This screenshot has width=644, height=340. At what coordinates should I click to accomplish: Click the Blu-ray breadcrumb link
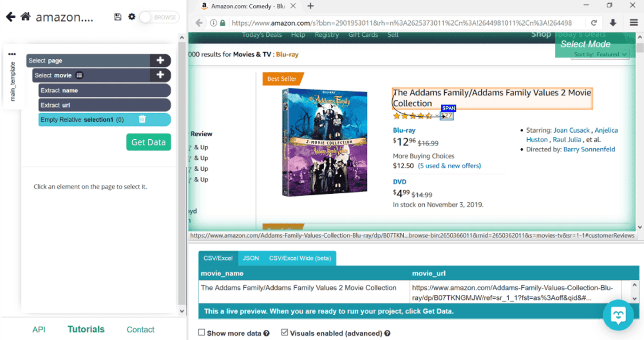[287, 54]
